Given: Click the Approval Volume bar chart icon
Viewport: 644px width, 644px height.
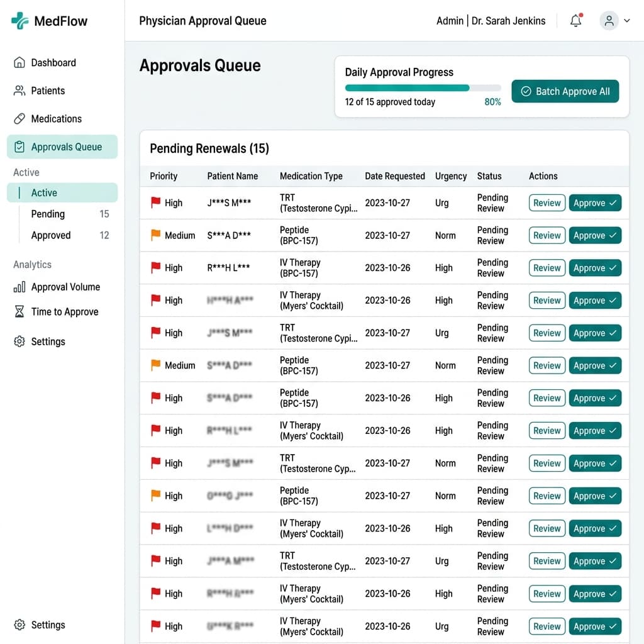Looking at the screenshot, I should click(x=19, y=287).
